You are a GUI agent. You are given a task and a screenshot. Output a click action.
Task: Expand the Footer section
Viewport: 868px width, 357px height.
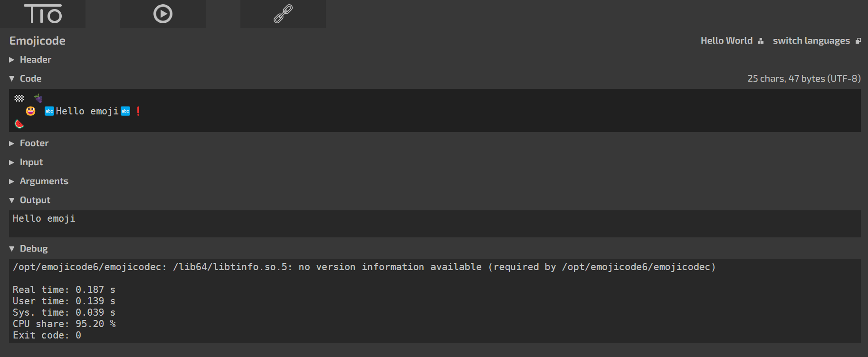tap(29, 143)
